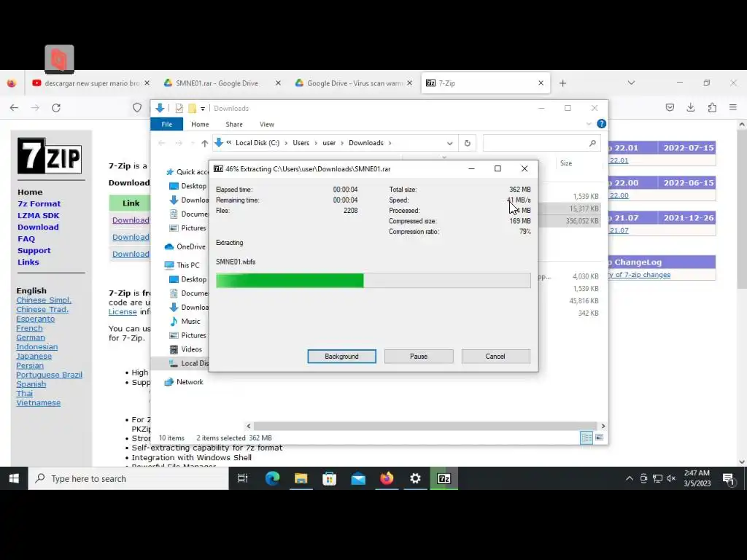The width and height of the screenshot is (747, 560).
Task: Click Explorer search box
Action: click(x=542, y=143)
